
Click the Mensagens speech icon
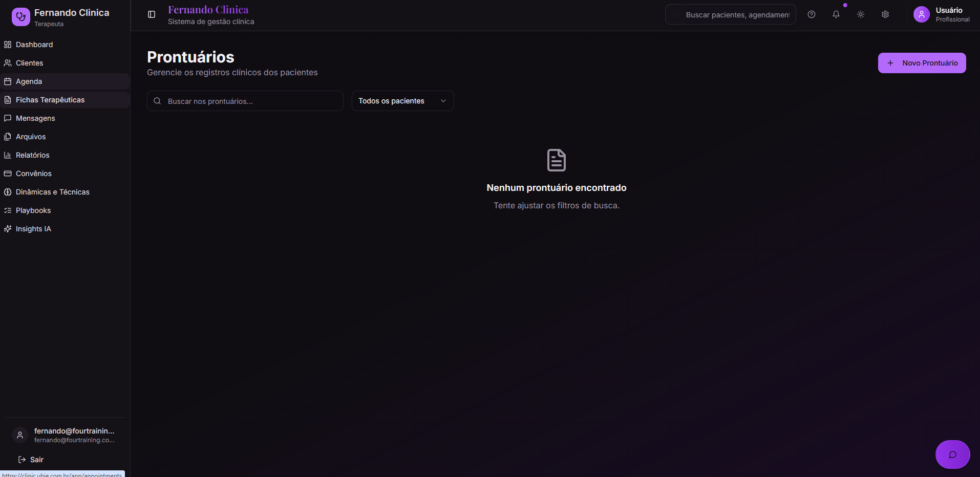pos(8,118)
